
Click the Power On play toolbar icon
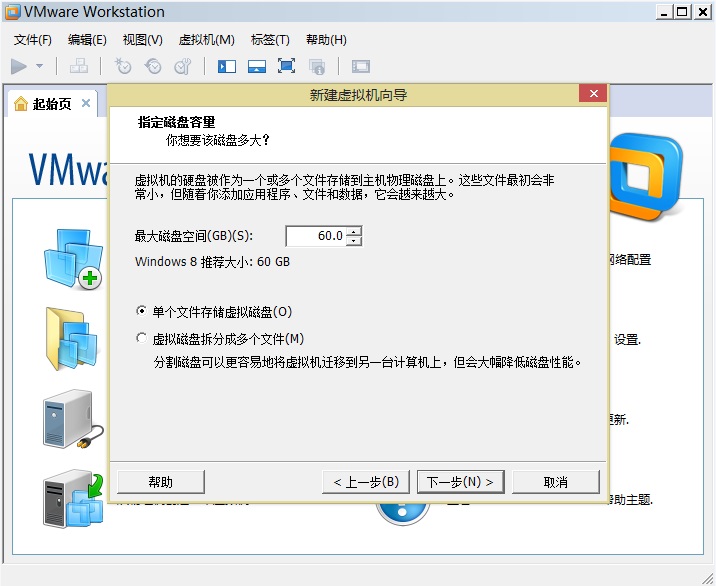(x=19, y=66)
